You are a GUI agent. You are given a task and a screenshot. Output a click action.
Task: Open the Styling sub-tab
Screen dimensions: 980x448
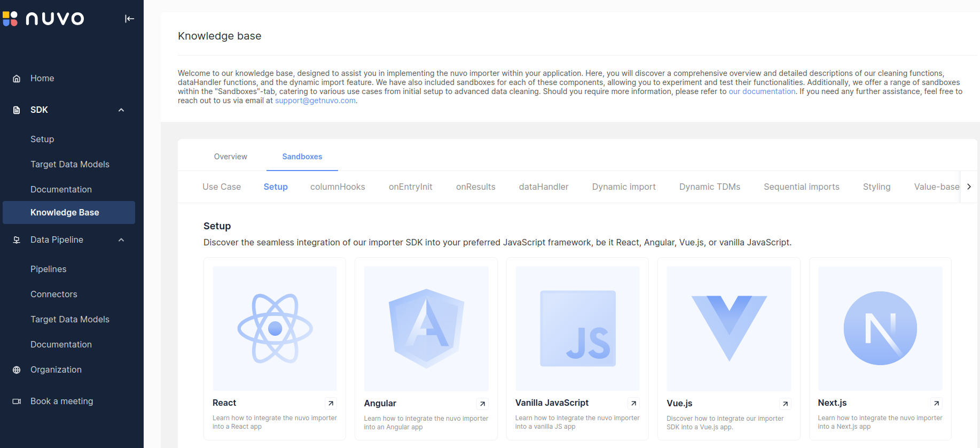(877, 187)
